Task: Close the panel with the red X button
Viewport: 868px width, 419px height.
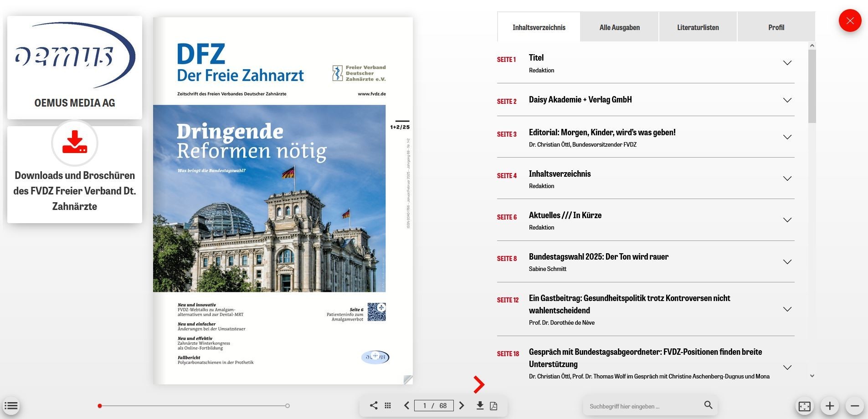Action: pos(850,20)
